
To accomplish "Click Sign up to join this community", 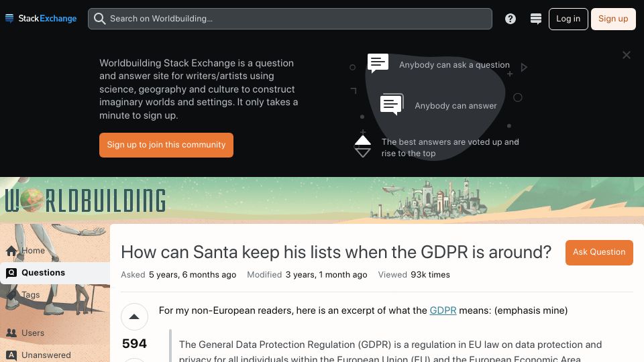I will point(166,145).
